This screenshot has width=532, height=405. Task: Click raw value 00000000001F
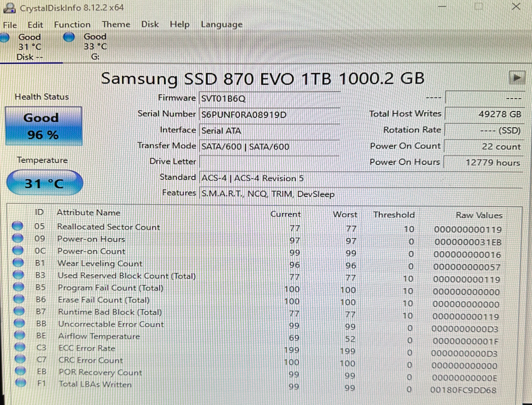coord(465,341)
